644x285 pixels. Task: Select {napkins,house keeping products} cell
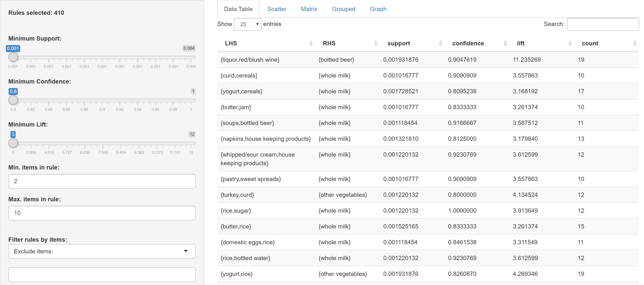pyautogui.click(x=266, y=139)
